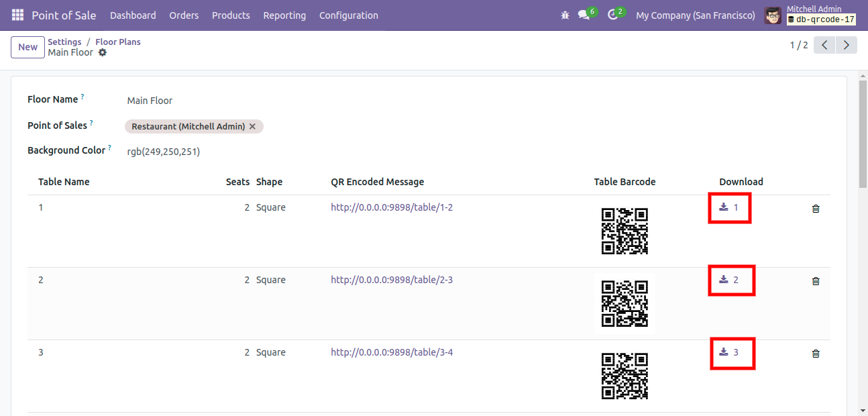Sort by Shape column header
This screenshot has width=868, height=416.
point(269,182)
